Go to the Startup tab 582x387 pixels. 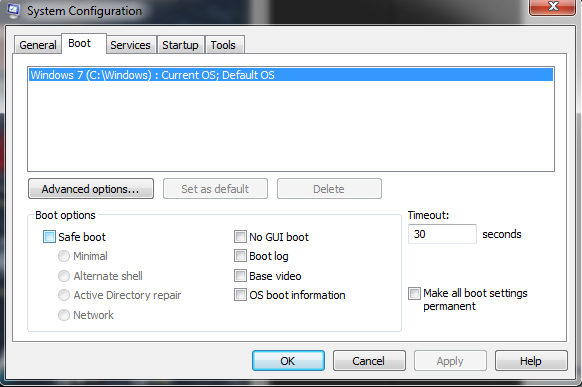(180, 45)
